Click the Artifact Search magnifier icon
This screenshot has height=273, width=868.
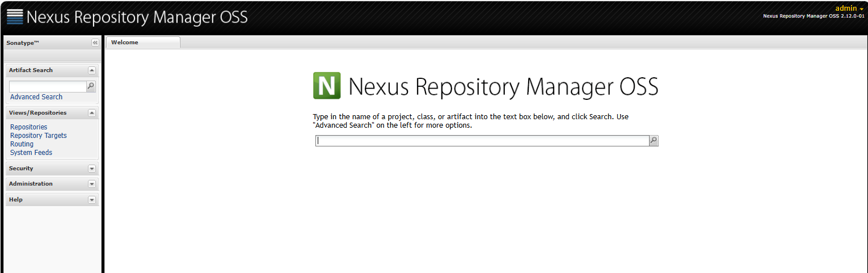[x=91, y=86]
